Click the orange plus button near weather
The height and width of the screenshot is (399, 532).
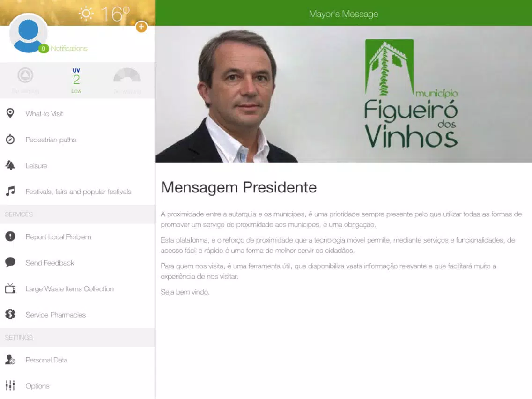click(141, 27)
